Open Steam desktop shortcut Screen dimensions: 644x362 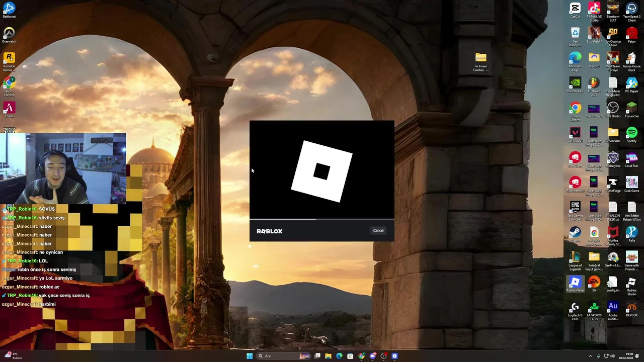tap(575, 234)
